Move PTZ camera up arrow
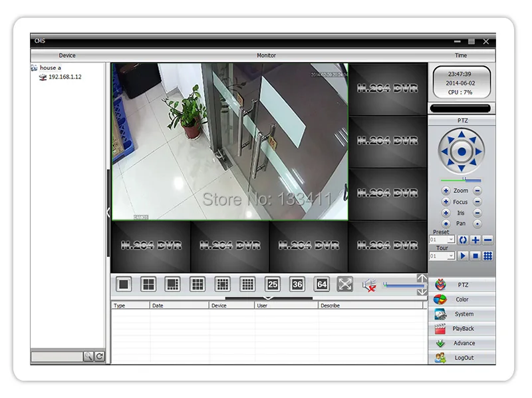 click(x=462, y=135)
